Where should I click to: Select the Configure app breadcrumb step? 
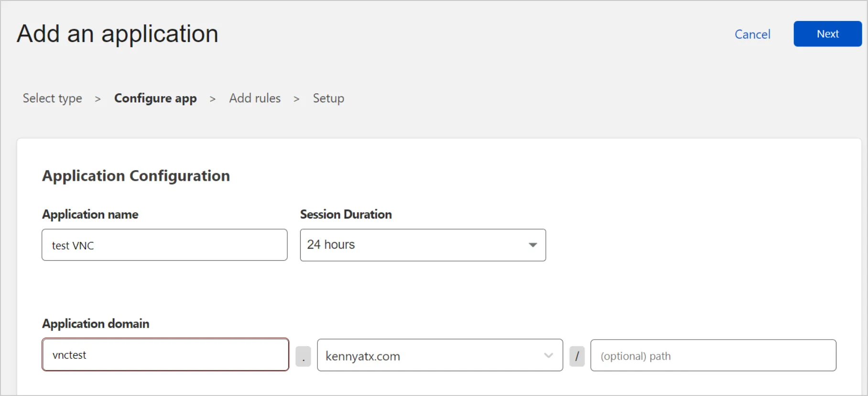click(155, 99)
